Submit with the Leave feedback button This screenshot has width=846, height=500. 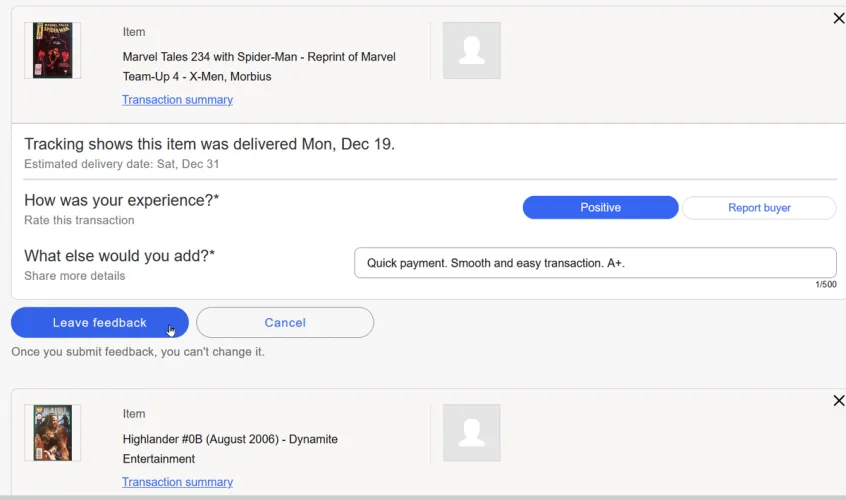click(x=99, y=322)
